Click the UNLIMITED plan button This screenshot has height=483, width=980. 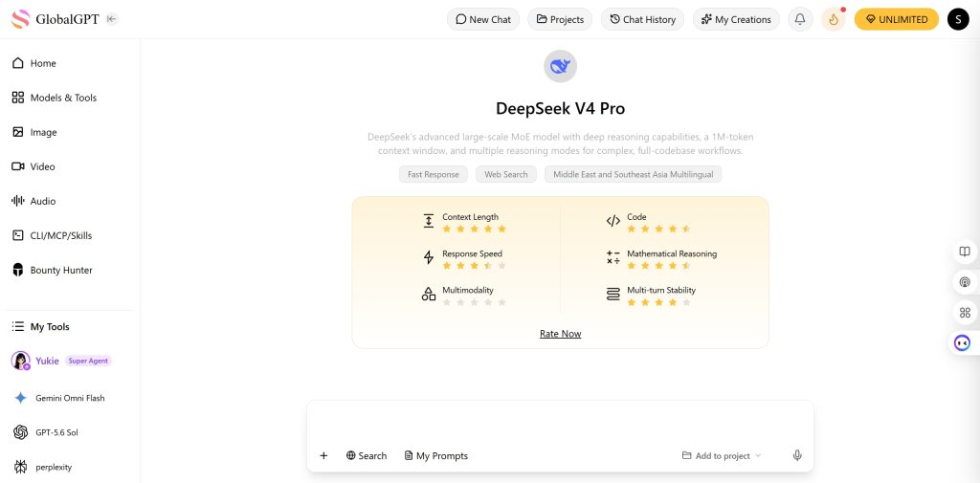coord(896,19)
